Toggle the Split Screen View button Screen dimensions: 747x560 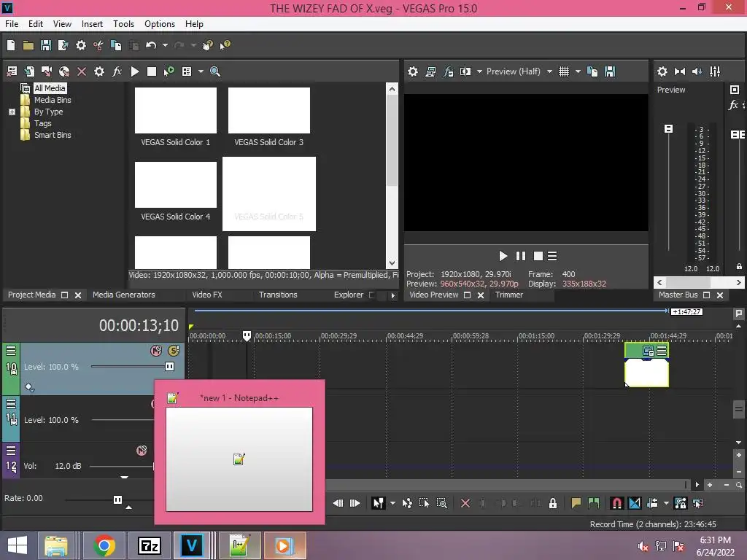tap(465, 71)
